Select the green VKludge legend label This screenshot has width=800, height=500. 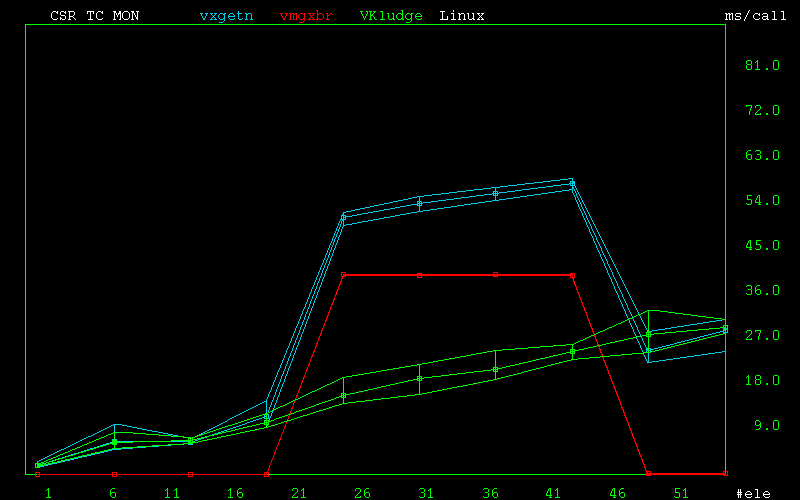(x=391, y=16)
